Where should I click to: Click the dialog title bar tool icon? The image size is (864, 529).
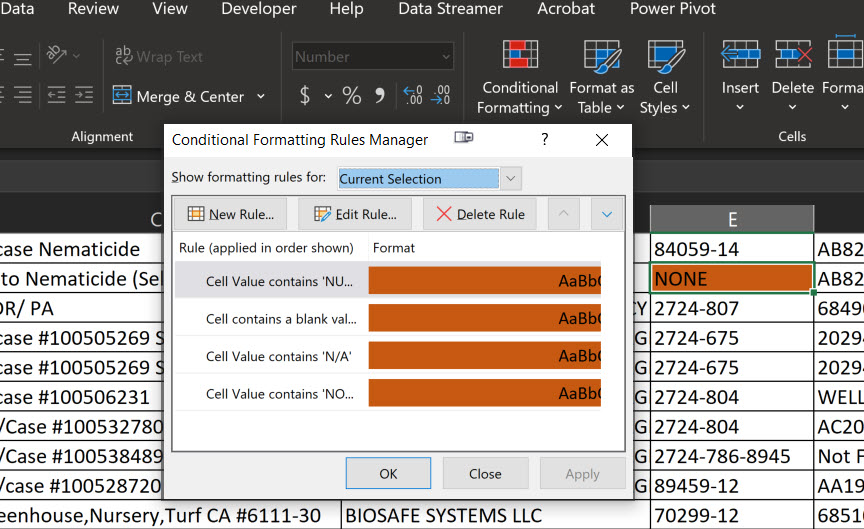tap(463, 137)
